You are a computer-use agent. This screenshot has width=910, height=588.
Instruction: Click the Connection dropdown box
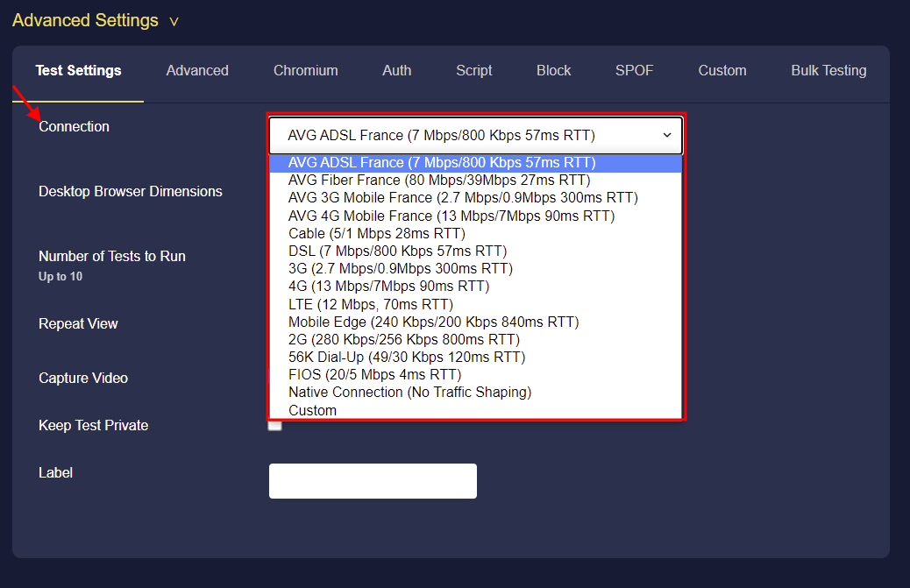click(x=476, y=135)
